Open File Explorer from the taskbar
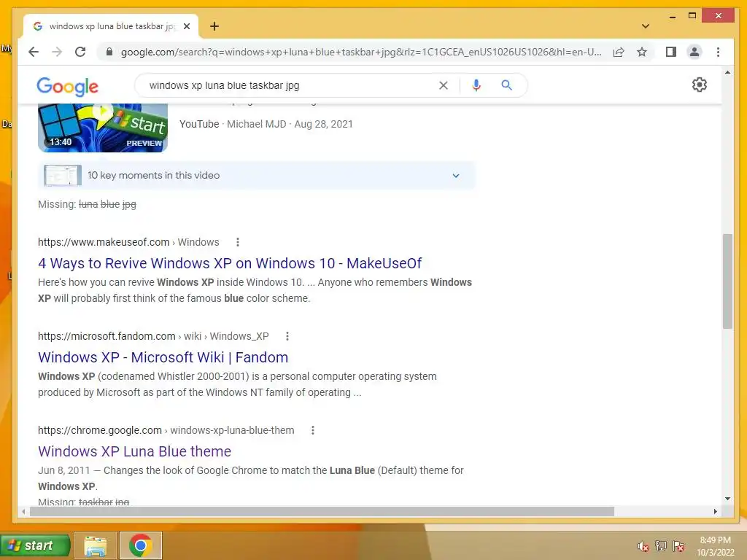The image size is (747, 560). [x=96, y=545]
